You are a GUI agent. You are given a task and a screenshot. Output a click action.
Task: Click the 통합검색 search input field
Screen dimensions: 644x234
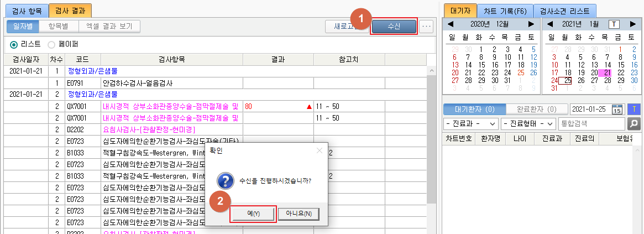point(591,123)
